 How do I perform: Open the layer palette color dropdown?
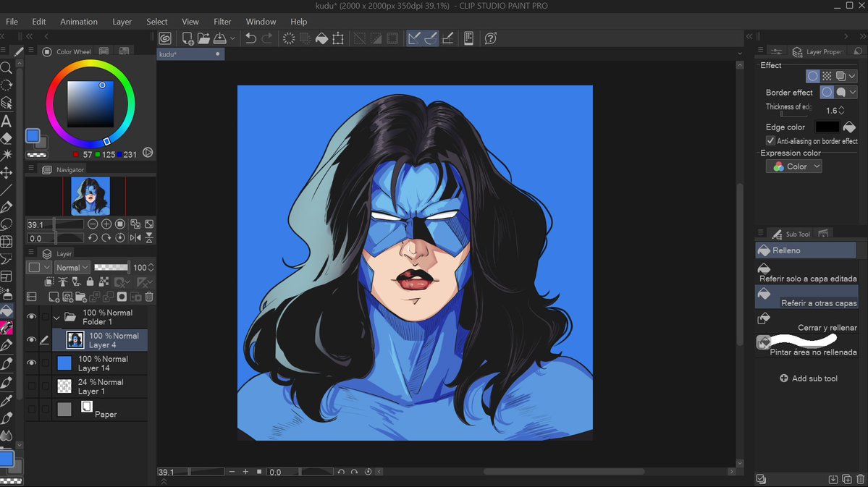point(39,267)
